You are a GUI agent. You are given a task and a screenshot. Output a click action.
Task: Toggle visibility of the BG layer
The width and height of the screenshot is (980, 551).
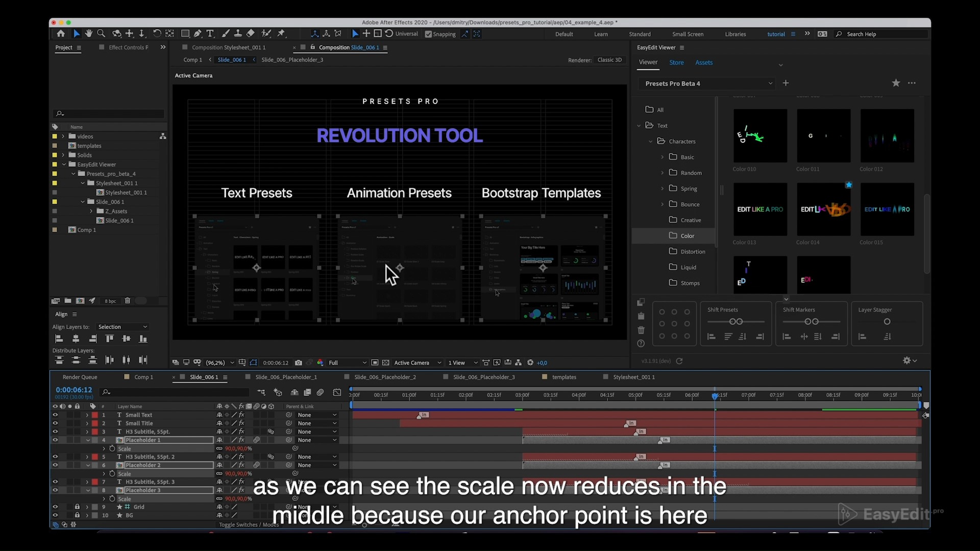coord(55,515)
